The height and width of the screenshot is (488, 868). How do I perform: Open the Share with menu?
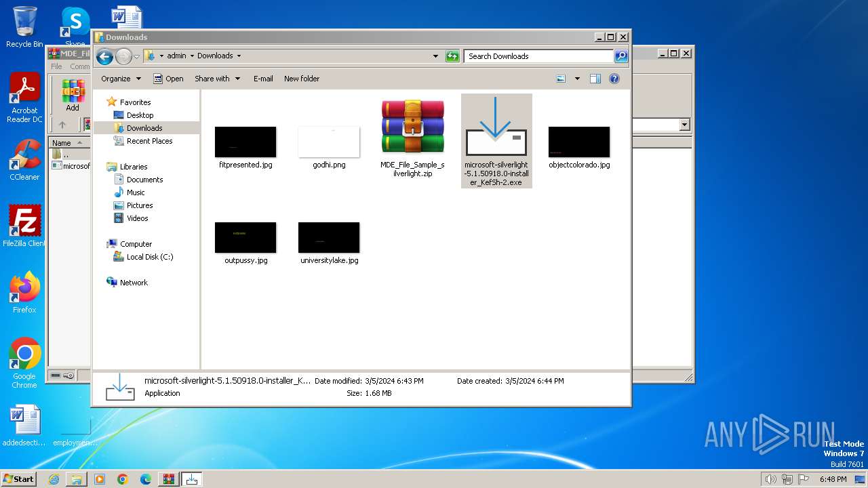(217, 79)
